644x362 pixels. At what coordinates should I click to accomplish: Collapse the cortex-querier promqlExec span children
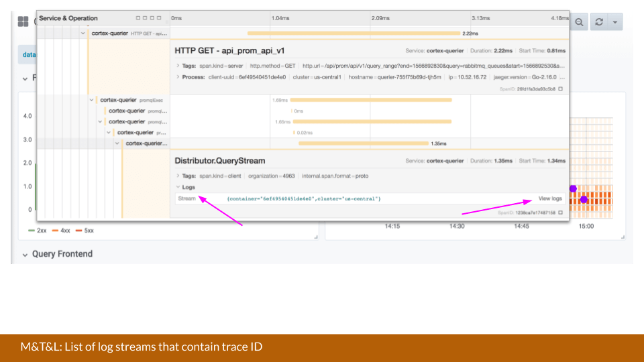click(x=92, y=100)
